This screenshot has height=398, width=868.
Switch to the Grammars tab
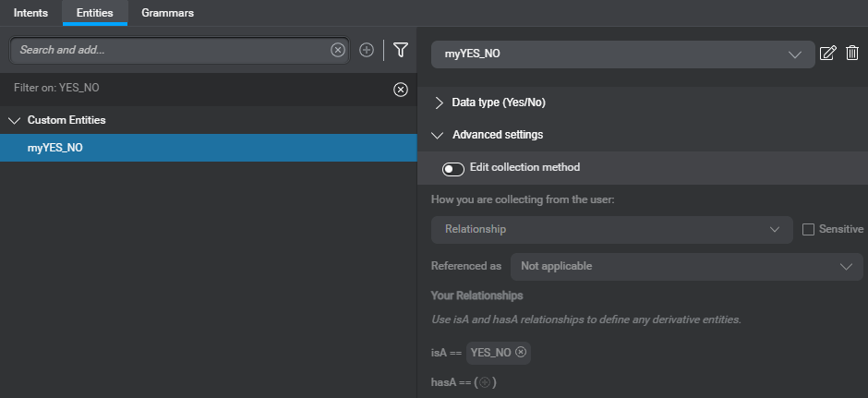(x=167, y=13)
